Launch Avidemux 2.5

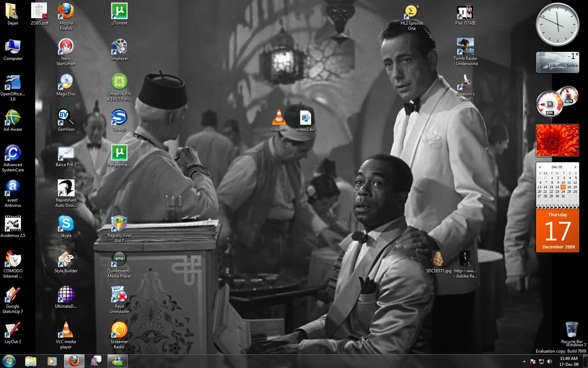[x=13, y=226]
